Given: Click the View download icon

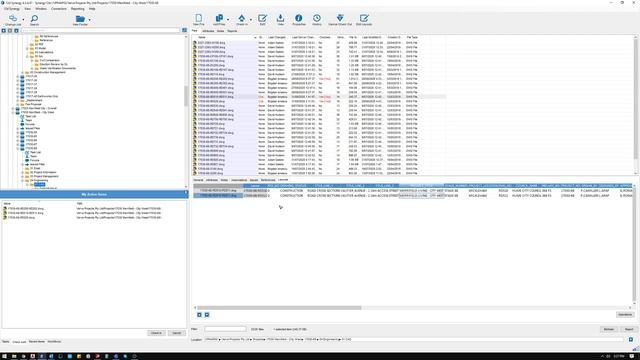Looking at the screenshot, I should coord(280,20).
